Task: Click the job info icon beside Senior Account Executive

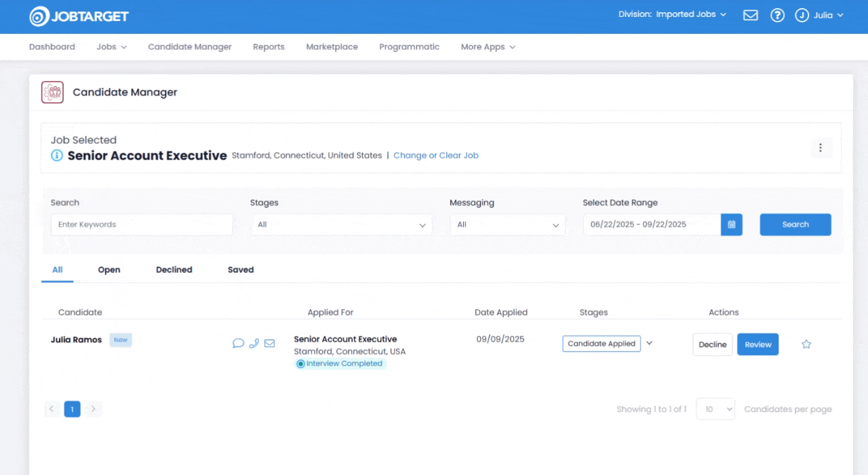Action: point(57,156)
